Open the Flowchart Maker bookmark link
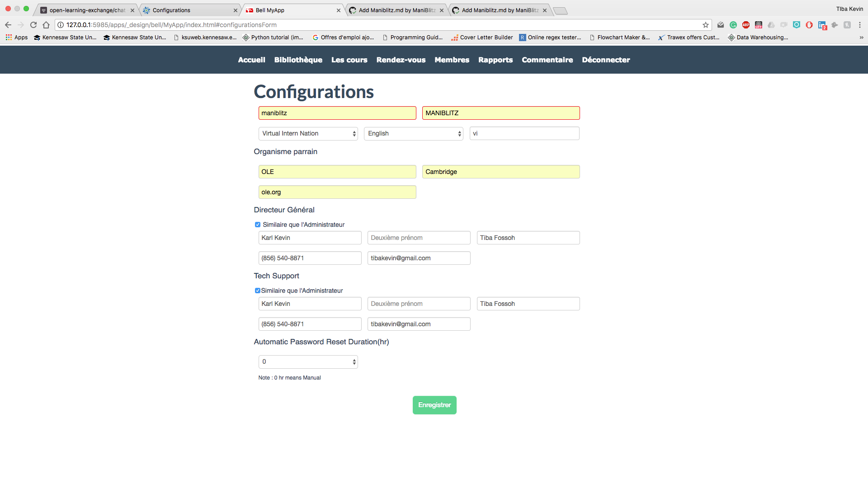 pyautogui.click(x=620, y=38)
